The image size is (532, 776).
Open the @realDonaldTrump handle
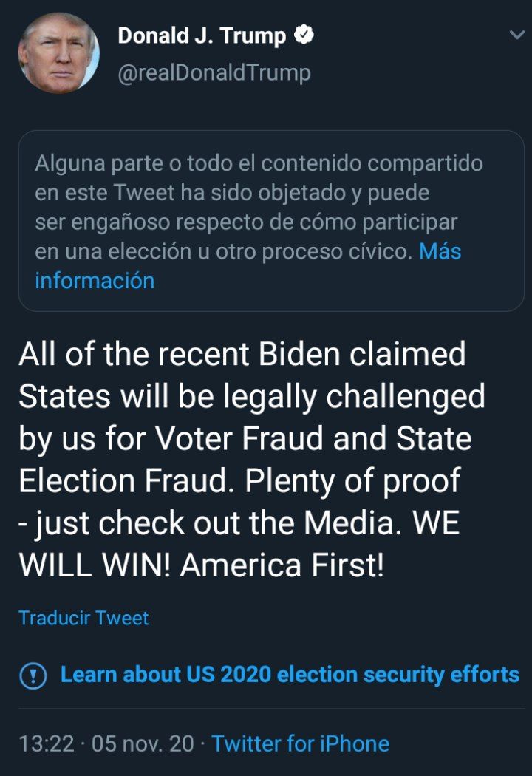pos(214,72)
